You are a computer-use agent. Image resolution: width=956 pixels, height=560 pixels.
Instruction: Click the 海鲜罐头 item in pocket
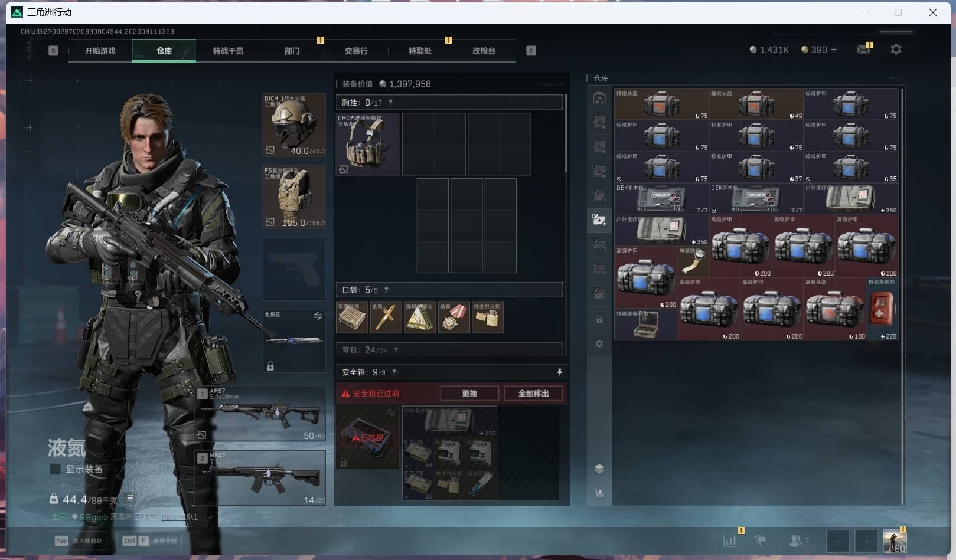pyautogui.click(x=420, y=317)
